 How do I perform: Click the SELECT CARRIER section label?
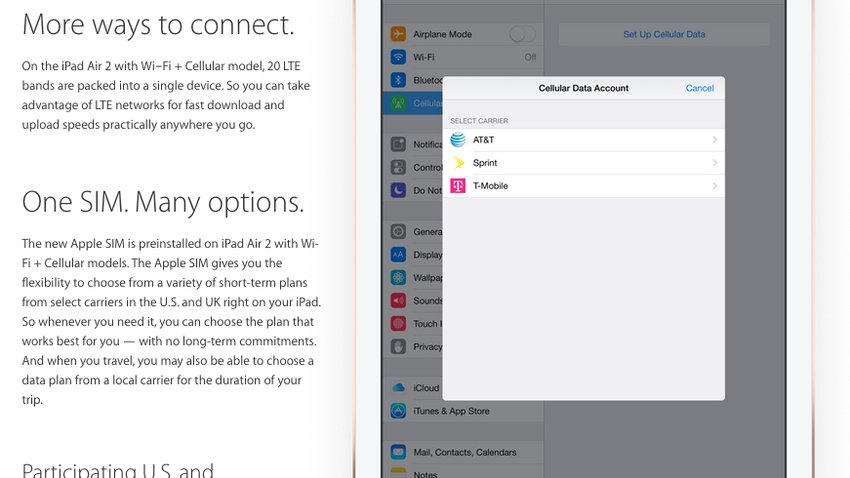coord(479,121)
